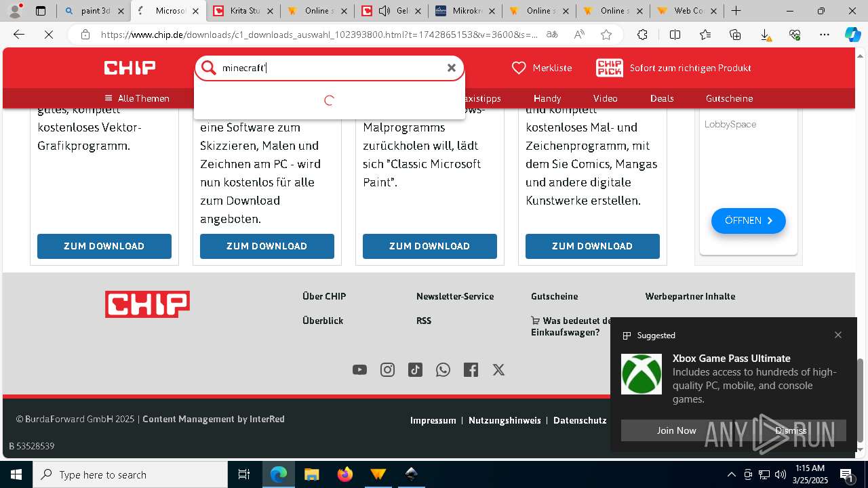The height and width of the screenshot is (488, 868).
Task: Open the split screen icon
Action: [675, 35]
